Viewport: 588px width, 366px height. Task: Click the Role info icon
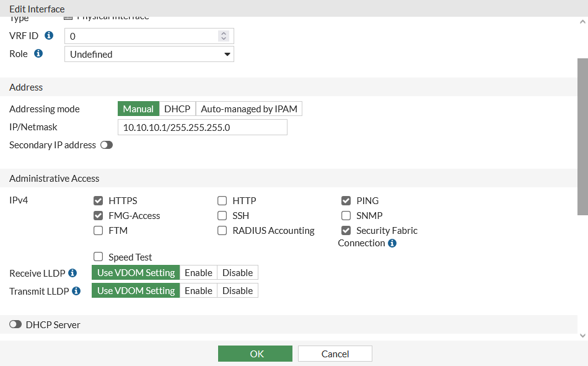pos(38,53)
